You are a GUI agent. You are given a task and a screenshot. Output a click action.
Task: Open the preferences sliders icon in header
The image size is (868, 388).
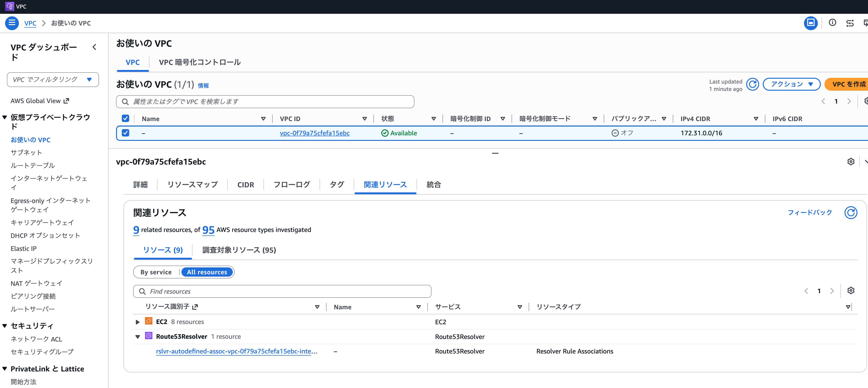[850, 23]
